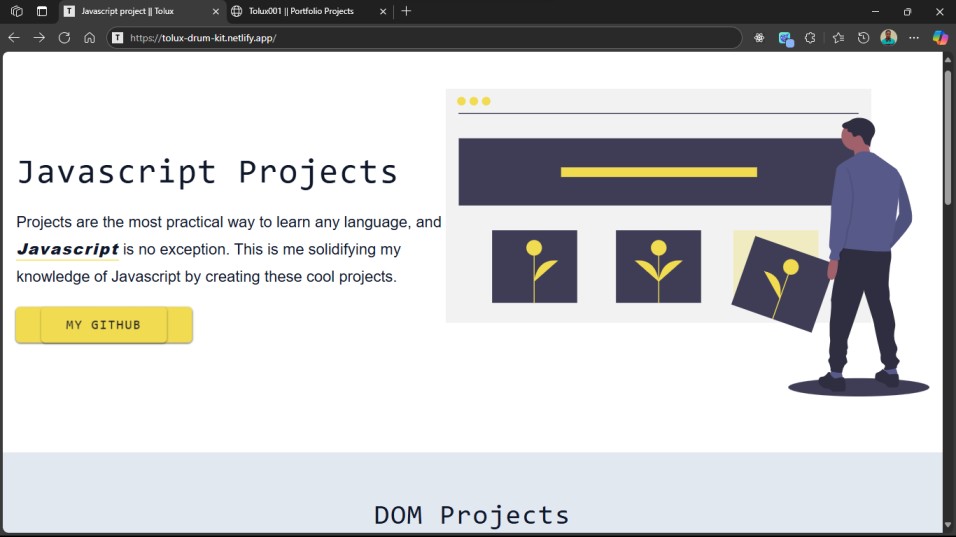The height and width of the screenshot is (537, 956).
Task: Click the MY GITHUB button
Action: [104, 325]
